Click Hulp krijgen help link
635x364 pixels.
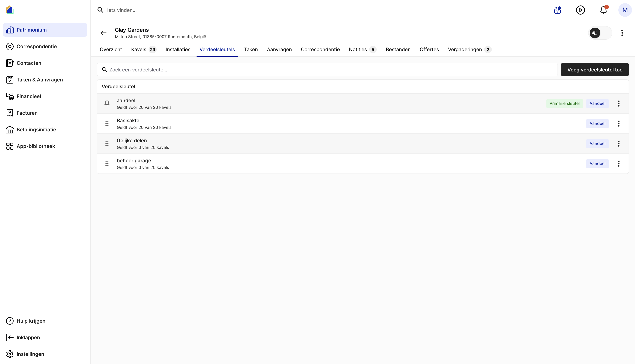pos(45,321)
